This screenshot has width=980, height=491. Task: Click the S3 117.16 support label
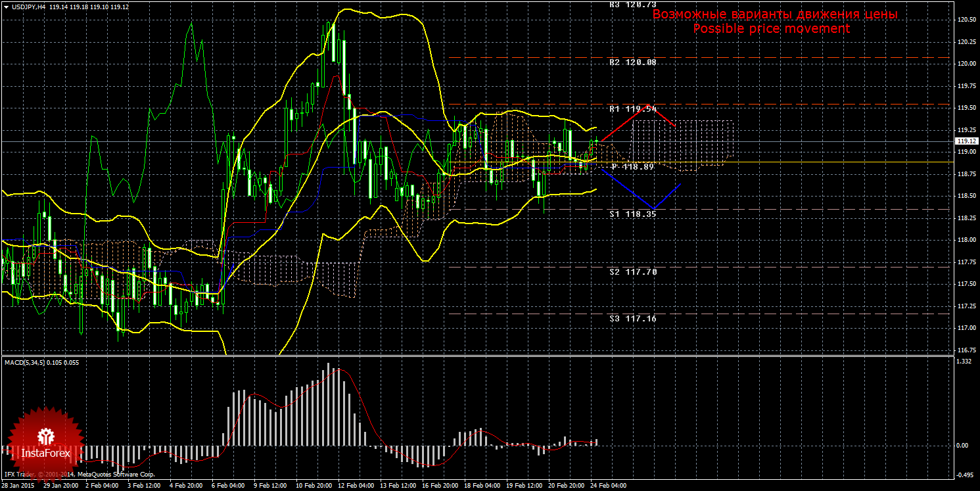[x=632, y=318]
